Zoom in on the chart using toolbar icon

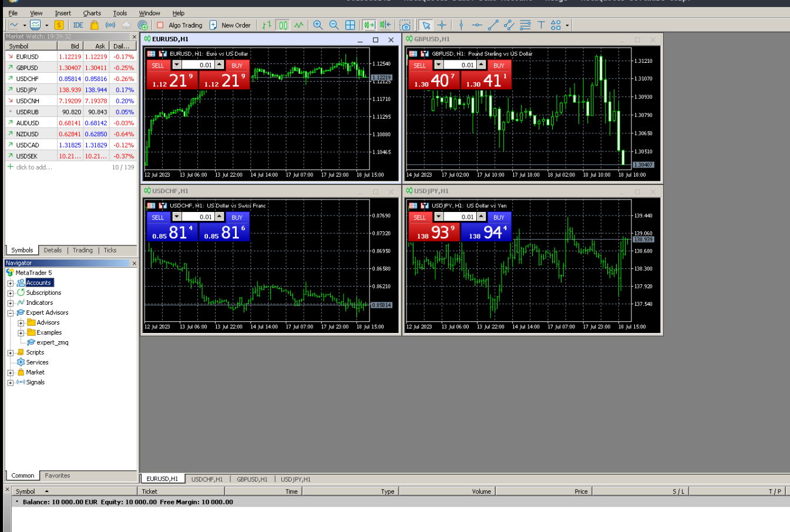pos(318,25)
